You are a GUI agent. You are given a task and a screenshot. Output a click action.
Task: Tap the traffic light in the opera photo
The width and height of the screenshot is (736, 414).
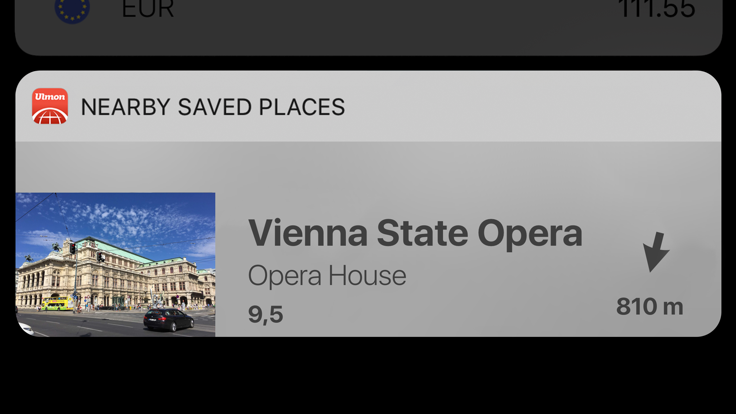pos(72,248)
